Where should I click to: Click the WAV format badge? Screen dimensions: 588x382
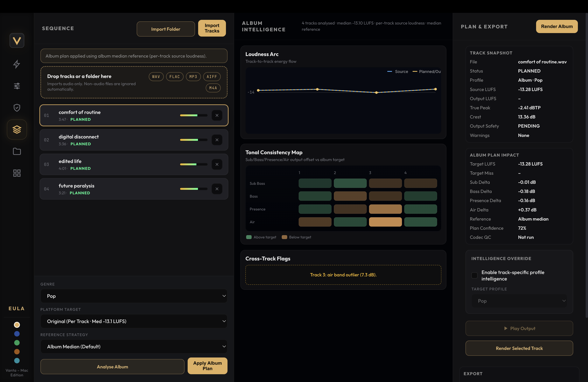click(156, 77)
